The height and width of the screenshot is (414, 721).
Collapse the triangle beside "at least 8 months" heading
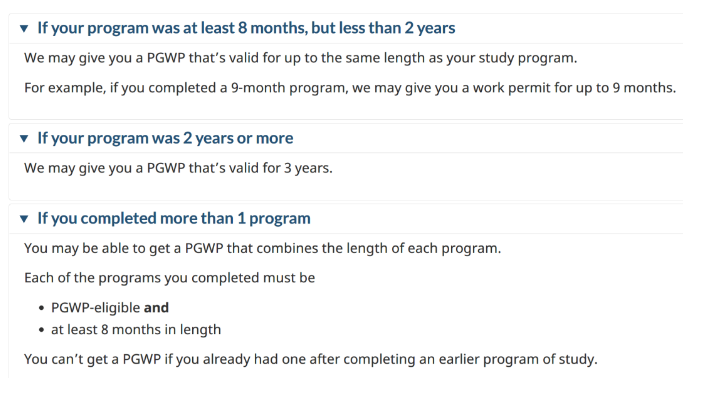point(24,29)
